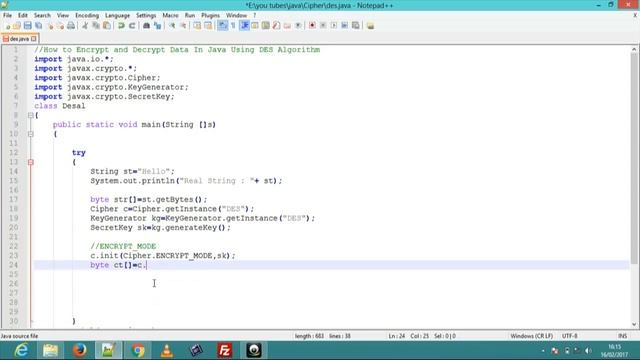The image size is (640, 360).
Task: Paste clipboard using the toolbar icon
Action: click(x=107, y=26)
